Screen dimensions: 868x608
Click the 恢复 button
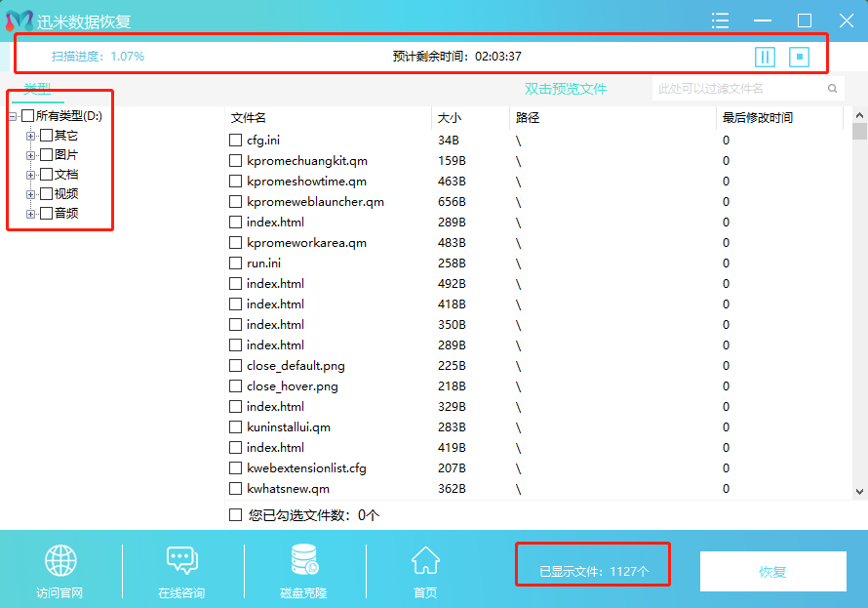[772, 572]
